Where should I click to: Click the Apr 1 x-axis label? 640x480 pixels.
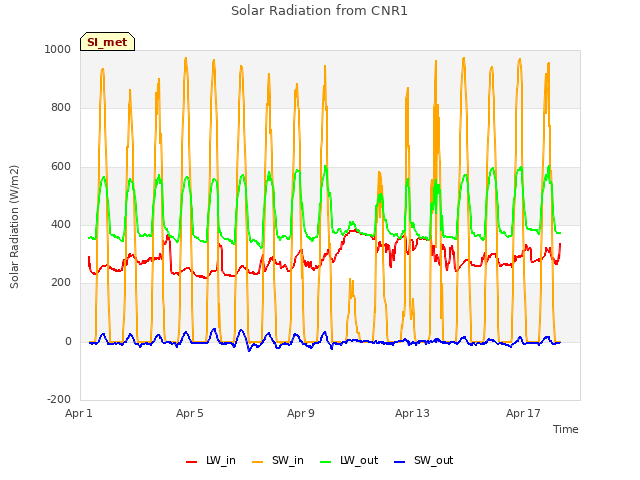coord(79,413)
